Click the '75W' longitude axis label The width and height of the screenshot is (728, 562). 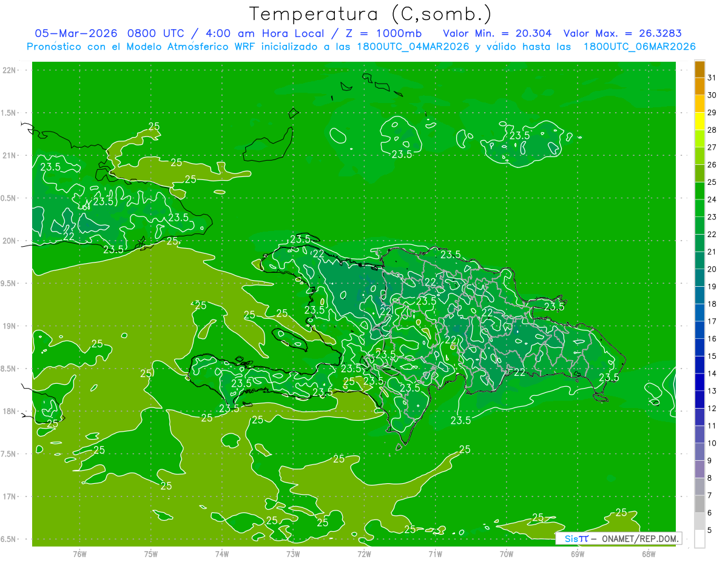click(x=150, y=554)
